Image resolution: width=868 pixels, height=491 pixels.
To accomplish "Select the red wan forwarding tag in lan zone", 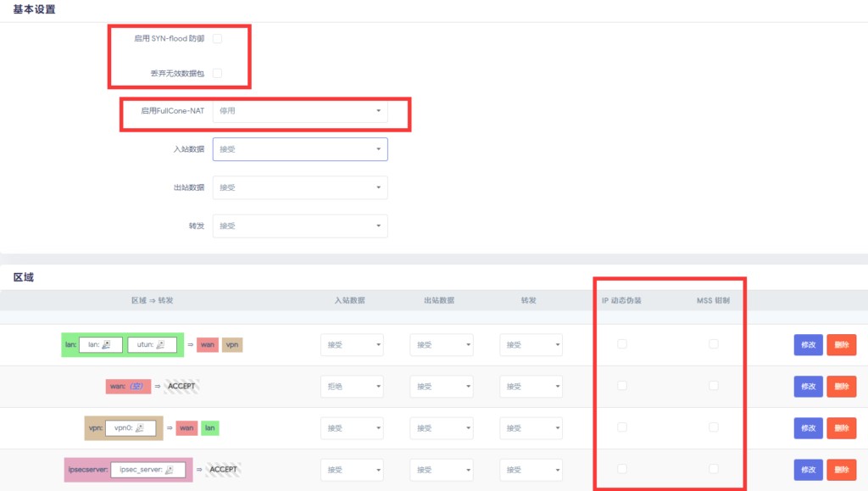I will click(207, 344).
